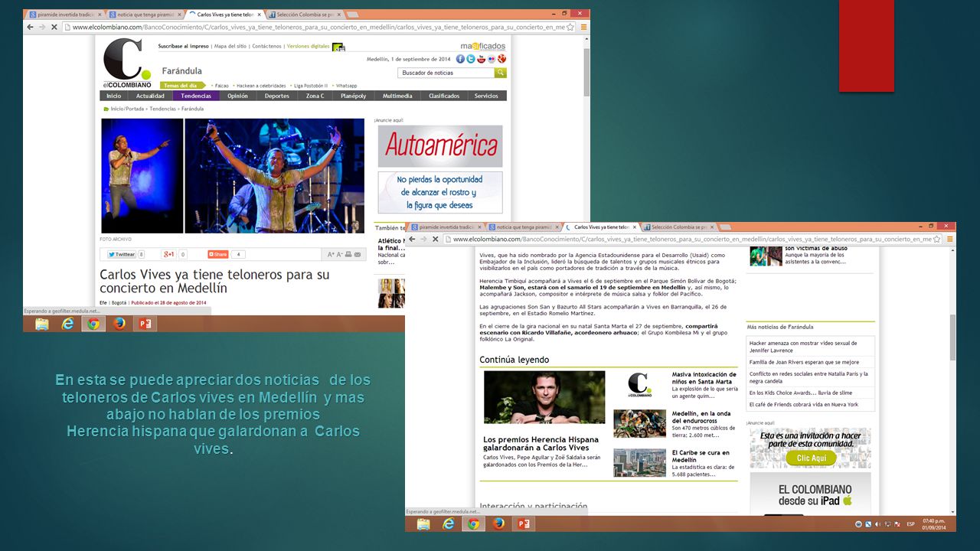The width and height of the screenshot is (980, 551).
Task: Click the Autoamérica advertisement banner
Action: click(440, 145)
